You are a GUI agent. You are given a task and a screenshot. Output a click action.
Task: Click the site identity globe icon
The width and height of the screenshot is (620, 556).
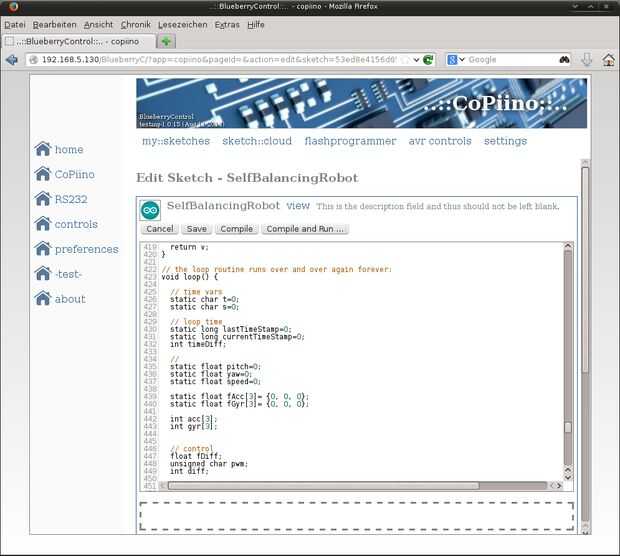click(34, 60)
